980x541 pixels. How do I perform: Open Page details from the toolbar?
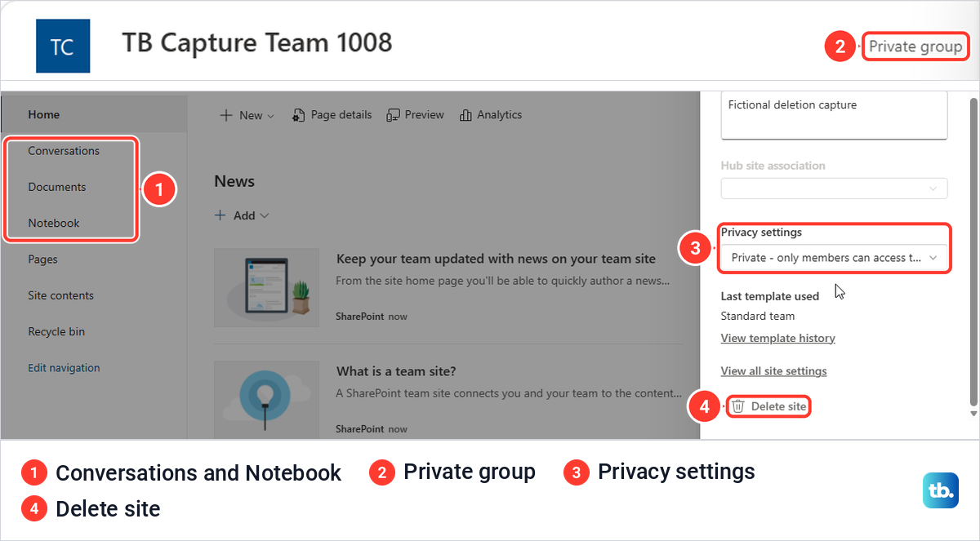point(332,115)
